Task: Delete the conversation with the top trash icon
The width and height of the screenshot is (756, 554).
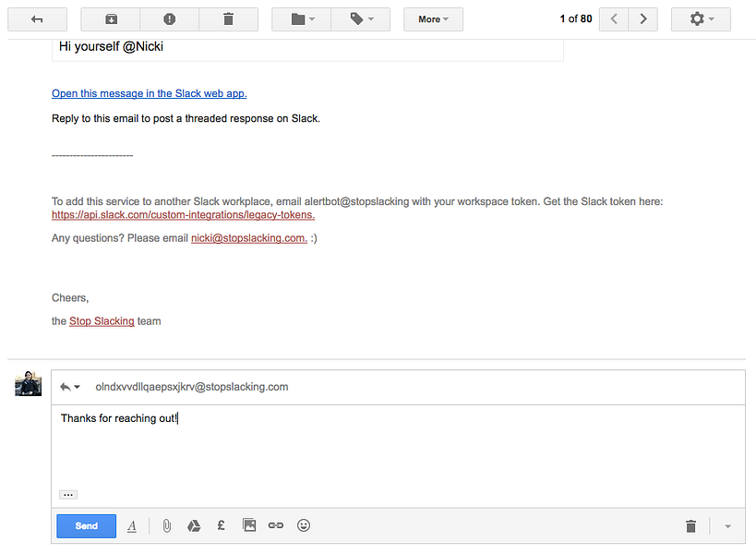Action: tap(229, 19)
